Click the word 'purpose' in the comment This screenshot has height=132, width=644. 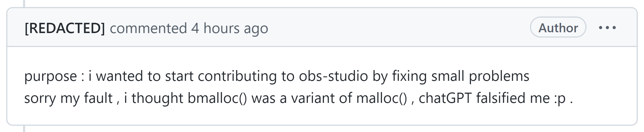coord(50,76)
